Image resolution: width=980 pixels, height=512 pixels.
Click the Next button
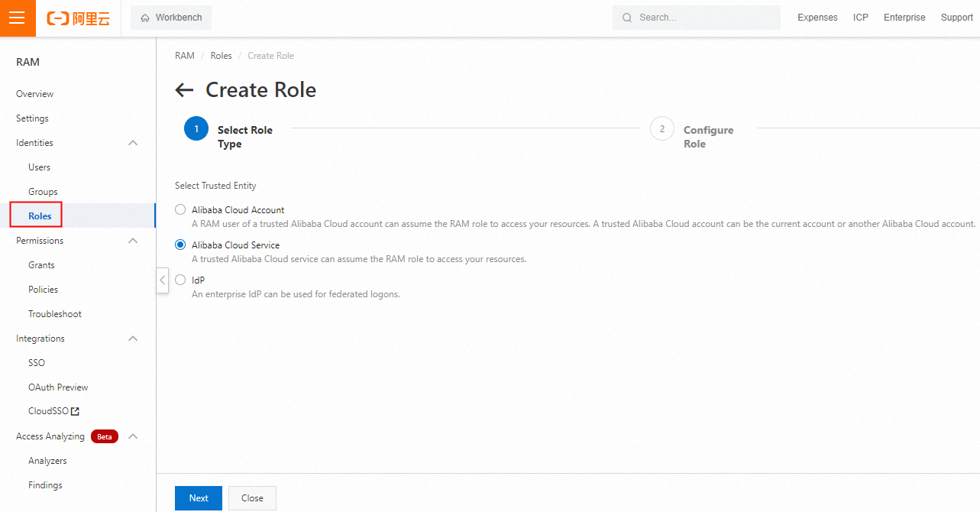(x=198, y=498)
